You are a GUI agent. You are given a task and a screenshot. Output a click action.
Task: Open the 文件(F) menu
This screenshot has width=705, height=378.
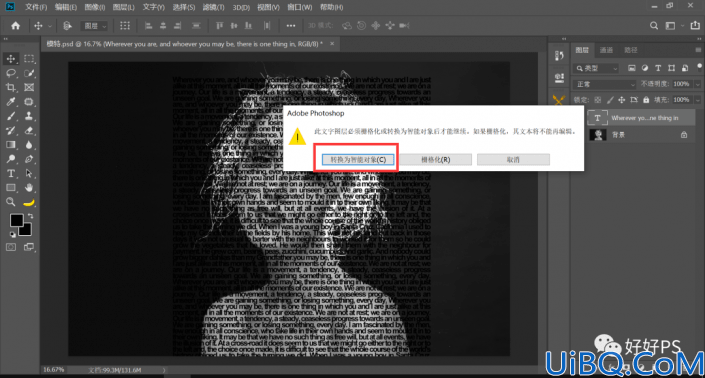pyautogui.click(x=36, y=7)
